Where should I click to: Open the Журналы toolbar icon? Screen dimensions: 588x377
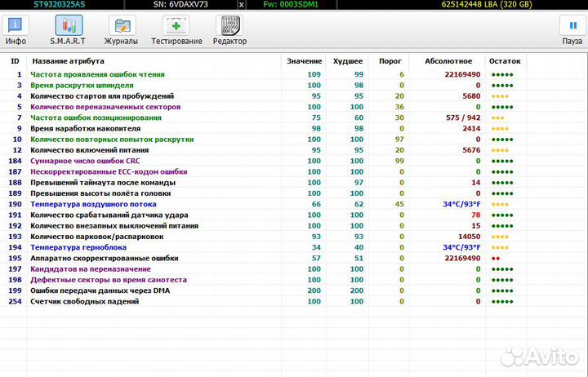pyautogui.click(x=122, y=25)
